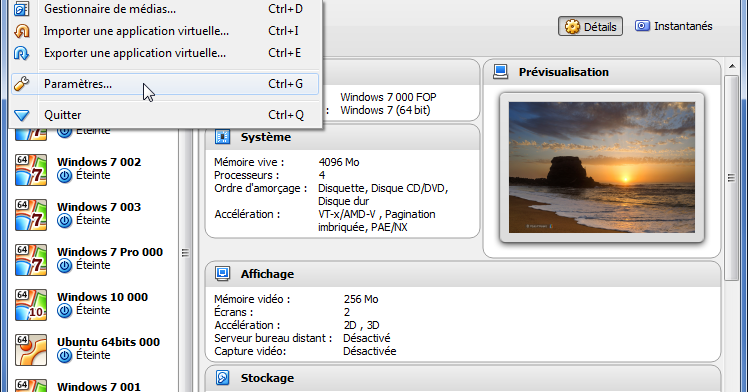This screenshot has height=392, width=748.
Task: Click power state icon of Windows 7 002
Action: (64, 176)
